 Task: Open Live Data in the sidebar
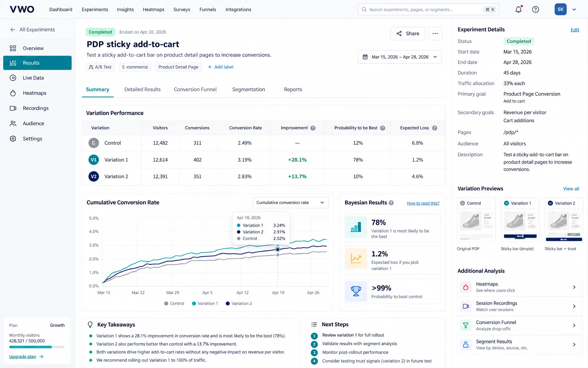coord(37,78)
